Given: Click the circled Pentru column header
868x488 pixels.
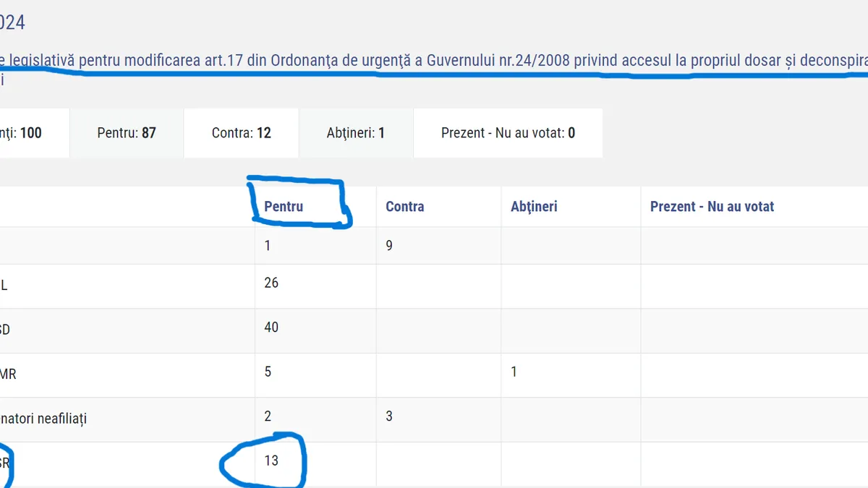Looking at the screenshot, I should pyautogui.click(x=284, y=207).
